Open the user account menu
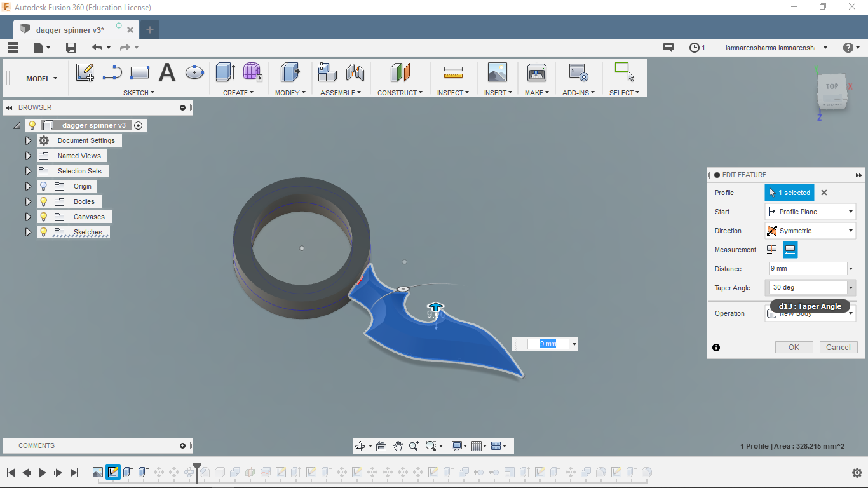Image resolution: width=868 pixels, height=488 pixels. (x=776, y=48)
